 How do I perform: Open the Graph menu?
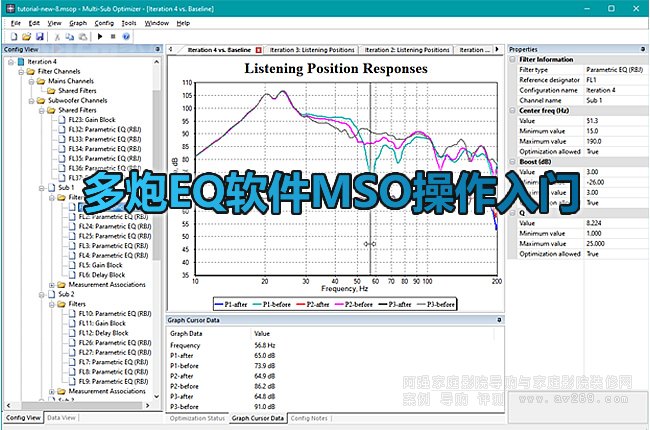tap(78, 23)
